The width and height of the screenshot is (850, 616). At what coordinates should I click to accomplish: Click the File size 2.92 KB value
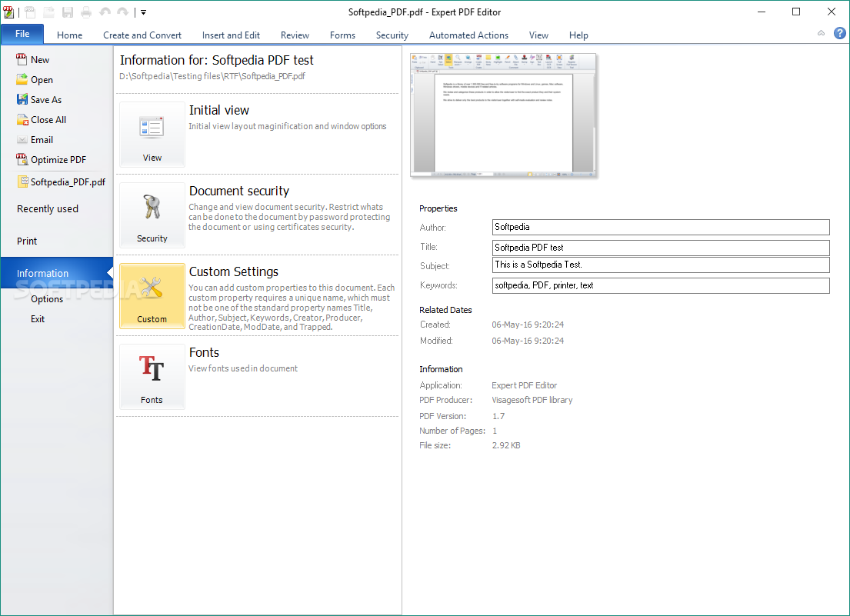[506, 445]
